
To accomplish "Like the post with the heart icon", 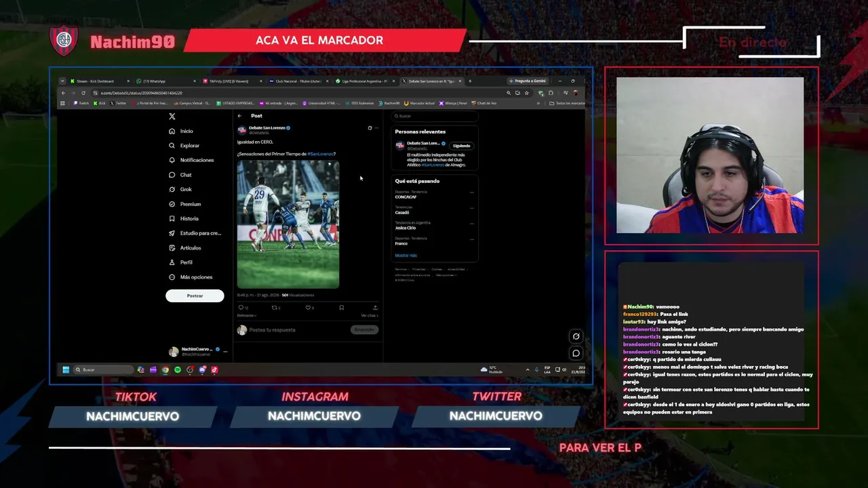I will click(307, 308).
